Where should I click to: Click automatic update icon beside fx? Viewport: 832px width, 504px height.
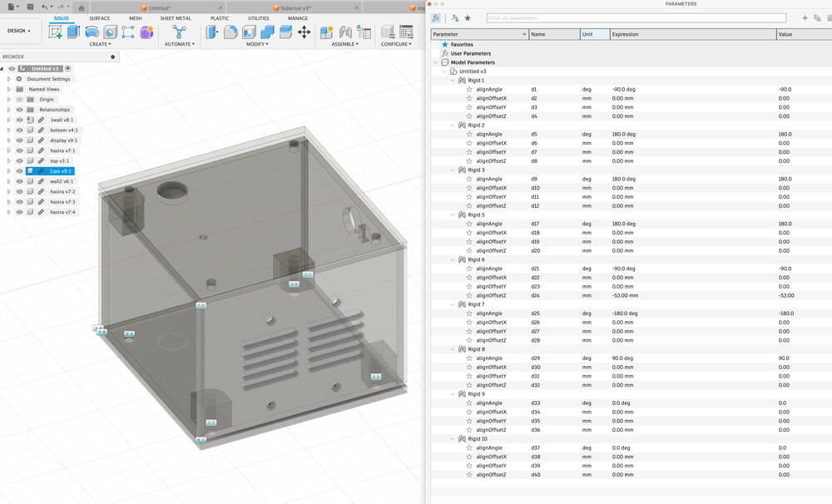[455, 18]
